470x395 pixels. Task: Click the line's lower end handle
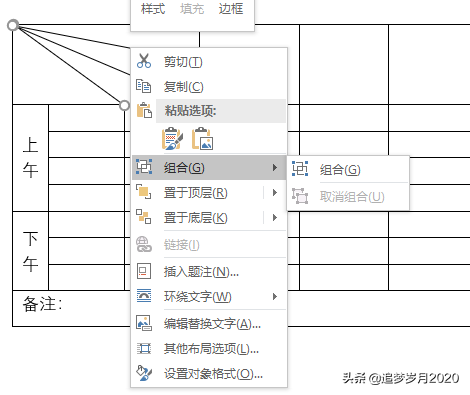click(124, 106)
